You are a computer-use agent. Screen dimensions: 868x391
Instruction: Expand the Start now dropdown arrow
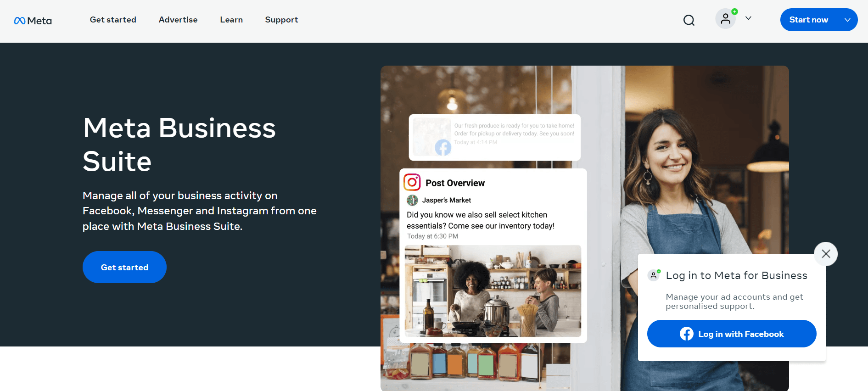pyautogui.click(x=847, y=20)
